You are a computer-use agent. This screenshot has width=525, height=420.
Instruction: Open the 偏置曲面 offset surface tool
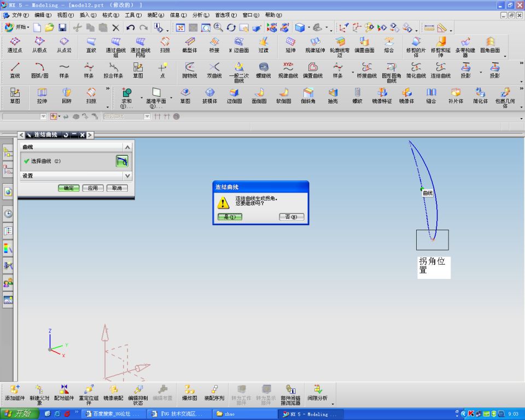click(x=364, y=44)
